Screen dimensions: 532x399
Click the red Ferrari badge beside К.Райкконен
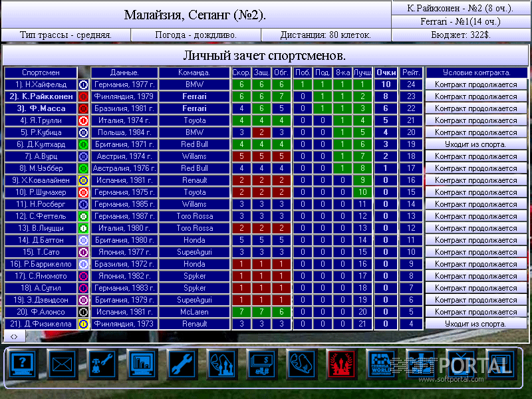point(84,96)
